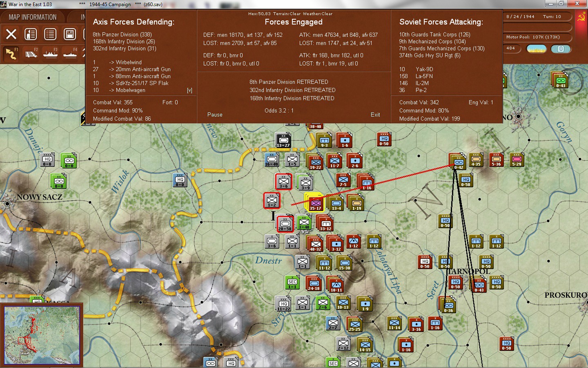Select the 18-11 Soviet unit
The height and width of the screenshot is (368, 588).
pos(336,284)
